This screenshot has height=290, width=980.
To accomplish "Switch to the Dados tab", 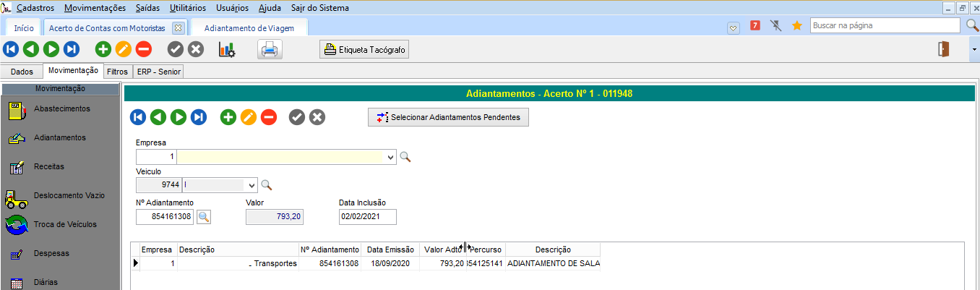I will click(x=22, y=72).
